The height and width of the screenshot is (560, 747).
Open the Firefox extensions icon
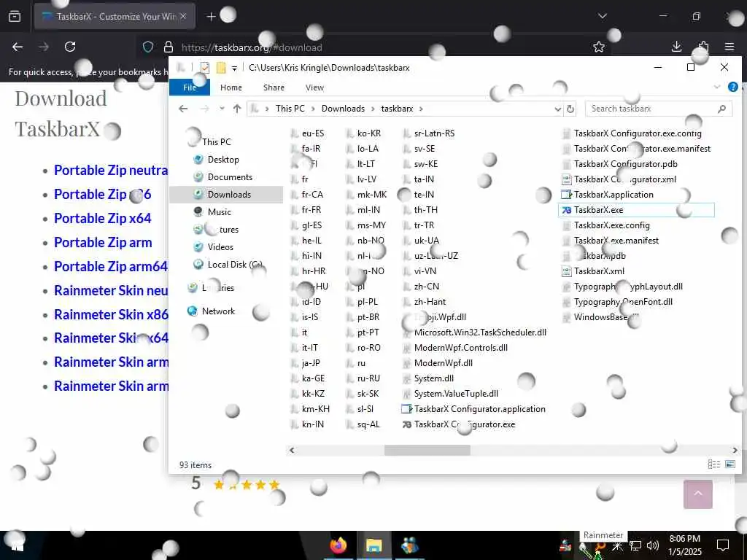pyautogui.click(x=704, y=46)
